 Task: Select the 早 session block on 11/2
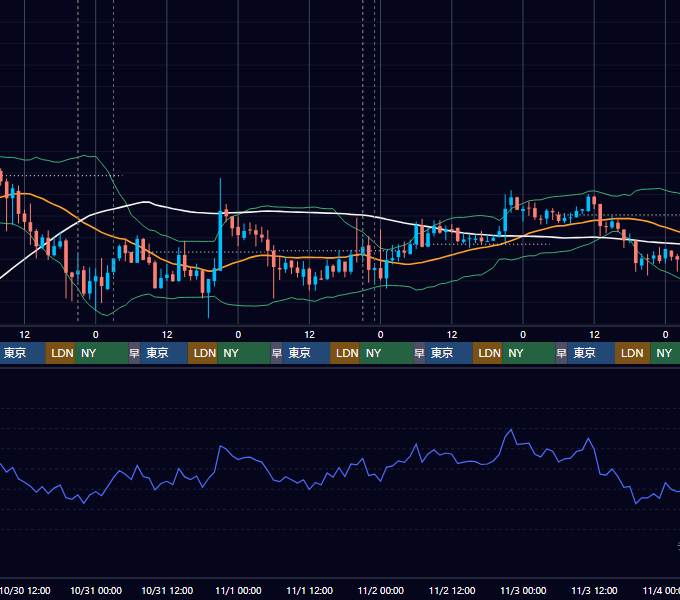(419, 353)
